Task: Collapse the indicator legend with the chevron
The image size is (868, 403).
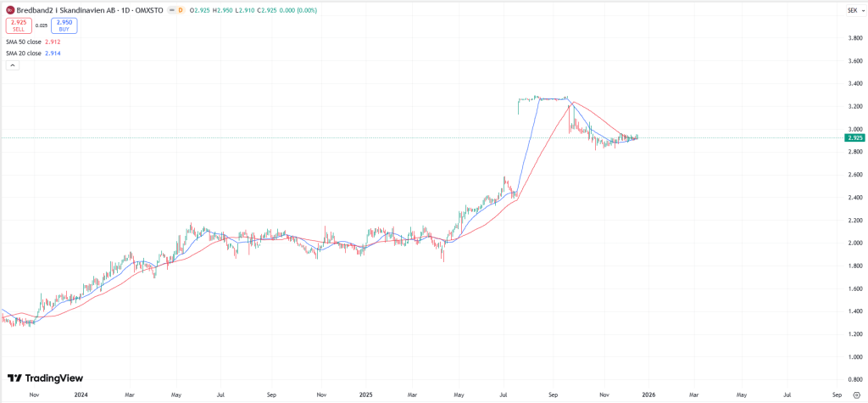Action: 12,65
